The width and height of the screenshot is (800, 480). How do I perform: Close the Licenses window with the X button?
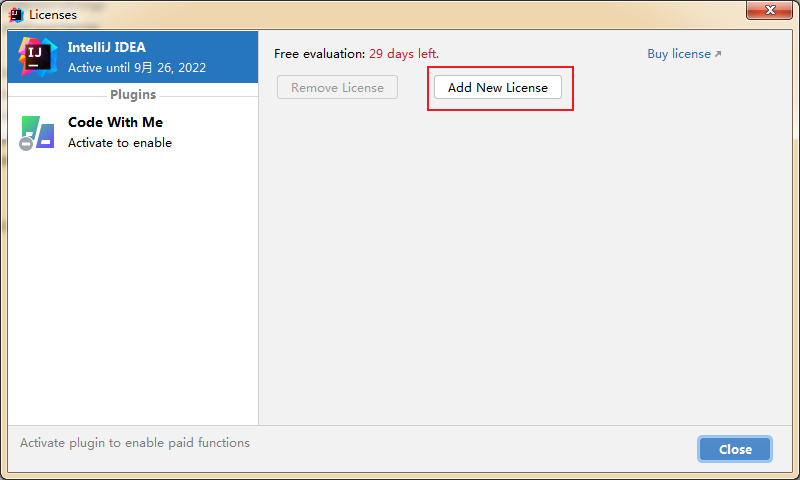tap(770, 10)
